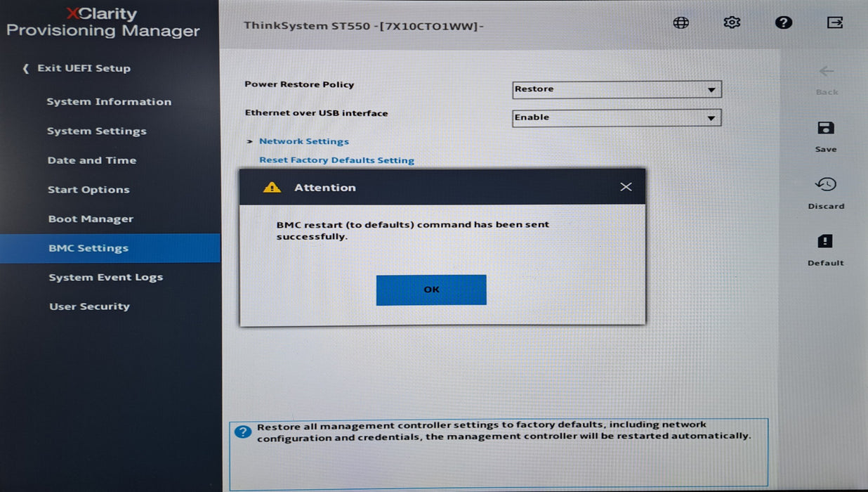Click the Back arrow icon
The height and width of the screenshot is (492, 868).
click(827, 71)
